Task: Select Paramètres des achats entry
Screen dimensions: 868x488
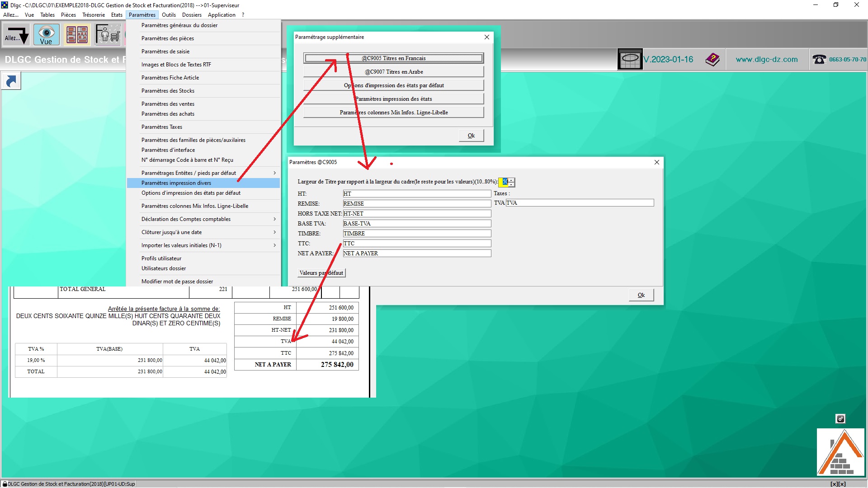Action: tap(203, 114)
